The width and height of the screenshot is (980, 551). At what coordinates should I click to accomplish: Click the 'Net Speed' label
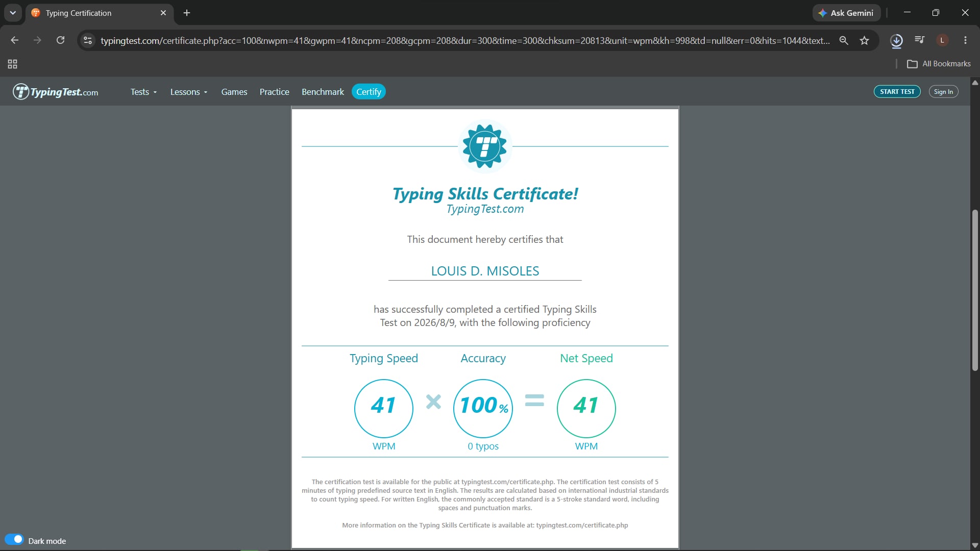pyautogui.click(x=586, y=358)
